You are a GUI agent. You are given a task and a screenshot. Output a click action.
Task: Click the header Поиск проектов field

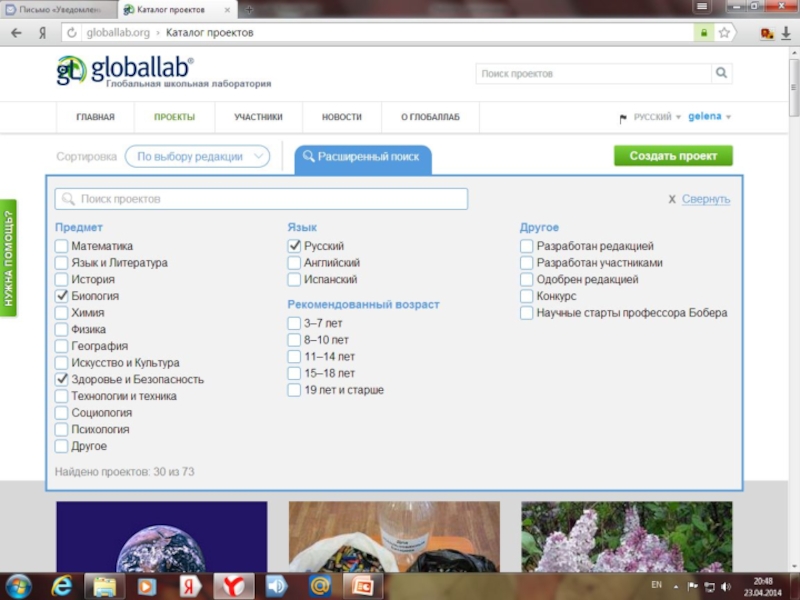(593, 73)
